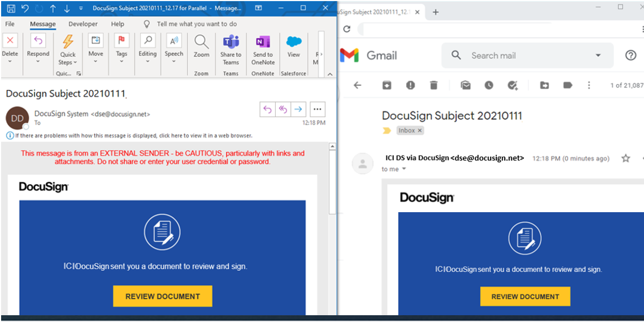
Task: Forward the message using Outlook arrow button
Action: click(298, 110)
